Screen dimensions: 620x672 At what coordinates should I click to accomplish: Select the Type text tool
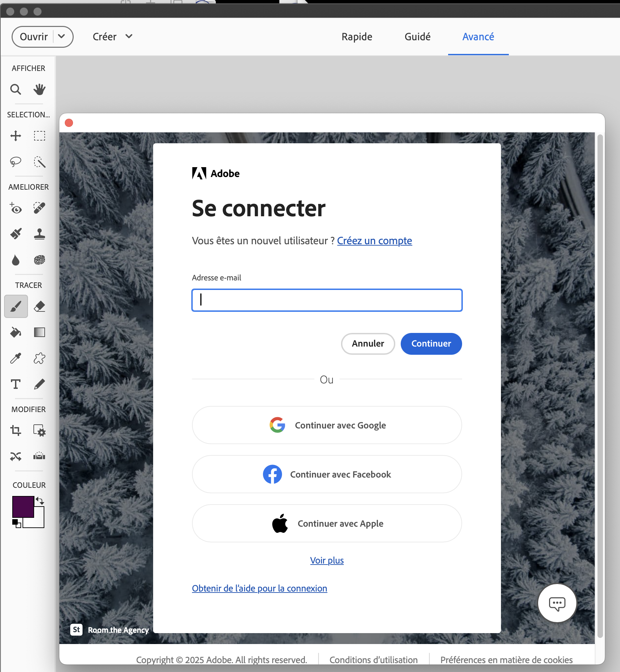(16, 384)
